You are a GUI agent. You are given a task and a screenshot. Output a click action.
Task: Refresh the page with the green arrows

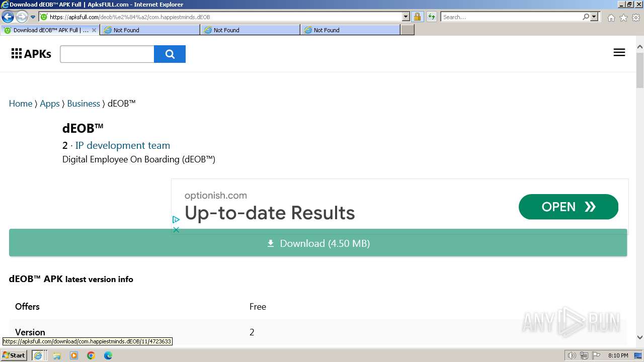click(x=432, y=17)
